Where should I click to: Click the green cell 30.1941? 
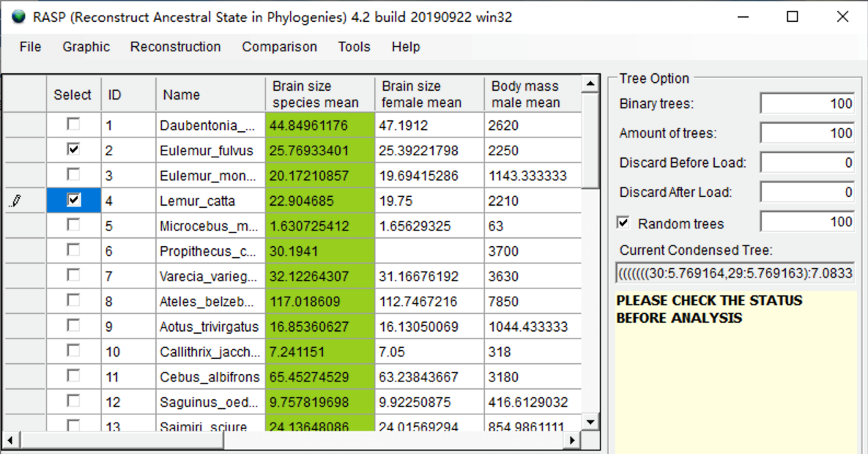(x=320, y=251)
